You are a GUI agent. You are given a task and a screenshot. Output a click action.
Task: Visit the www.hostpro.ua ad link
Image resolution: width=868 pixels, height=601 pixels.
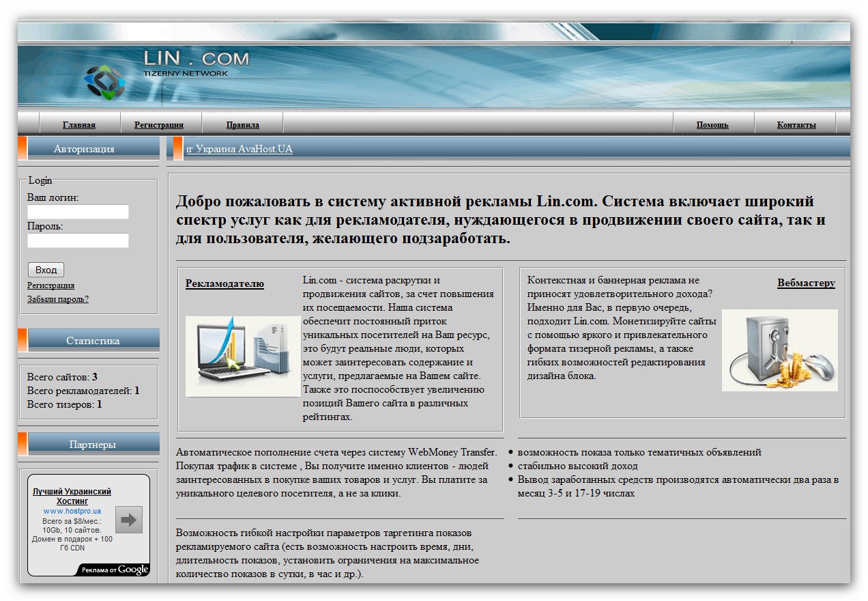(72, 511)
